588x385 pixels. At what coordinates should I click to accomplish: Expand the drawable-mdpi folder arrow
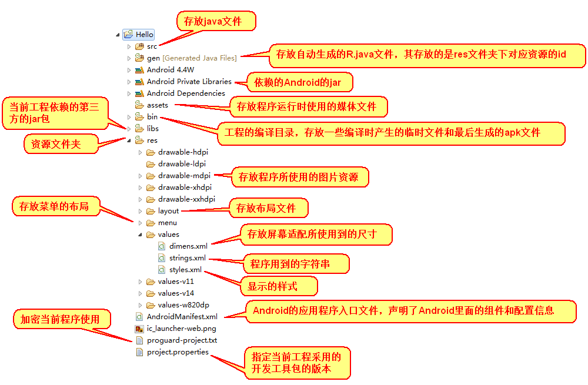pyautogui.click(x=140, y=176)
